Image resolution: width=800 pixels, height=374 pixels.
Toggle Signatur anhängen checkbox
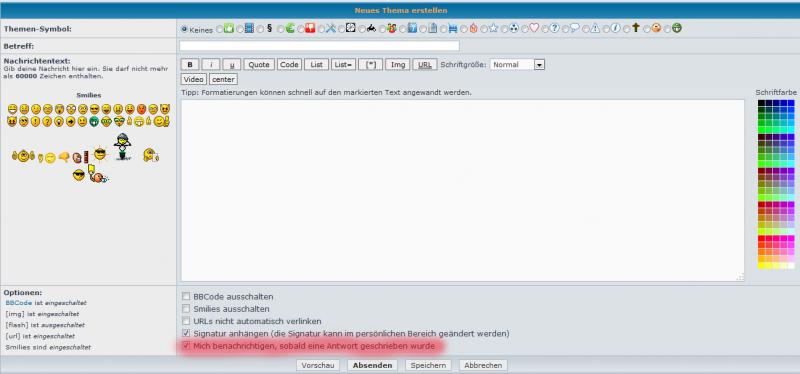coord(186,334)
